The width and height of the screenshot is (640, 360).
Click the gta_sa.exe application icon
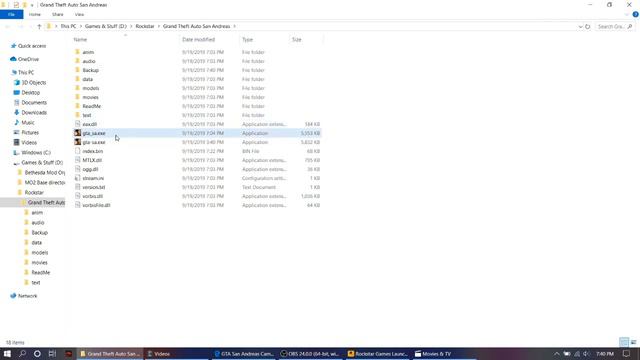coord(78,133)
